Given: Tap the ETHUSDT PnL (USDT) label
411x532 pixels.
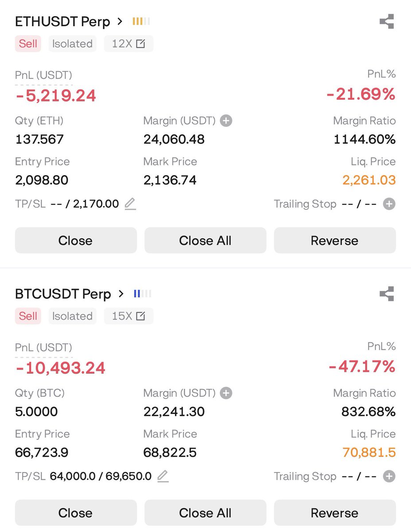Looking at the screenshot, I should pos(43,75).
